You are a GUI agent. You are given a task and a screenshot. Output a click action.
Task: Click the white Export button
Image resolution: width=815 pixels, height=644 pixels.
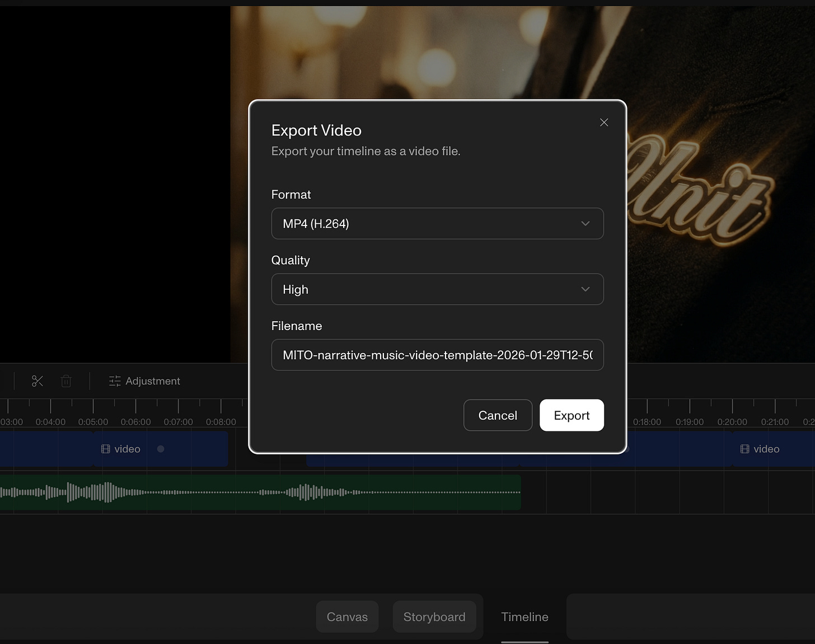point(572,415)
